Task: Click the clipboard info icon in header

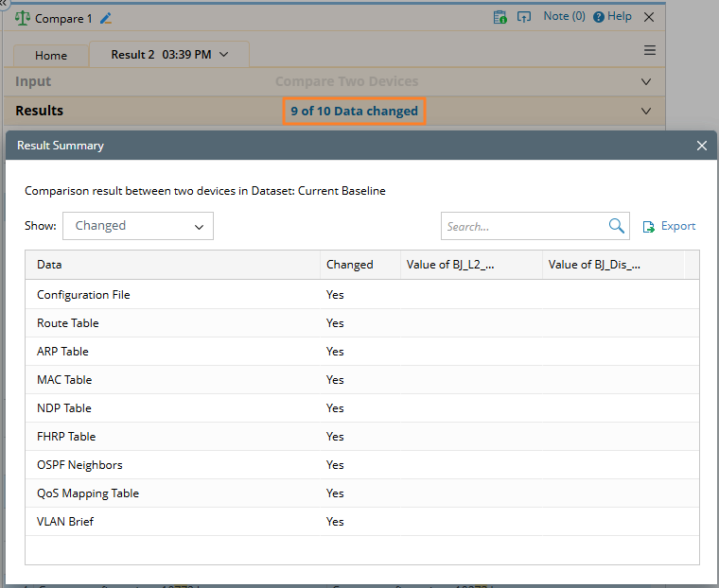Action: click(500, 17)
